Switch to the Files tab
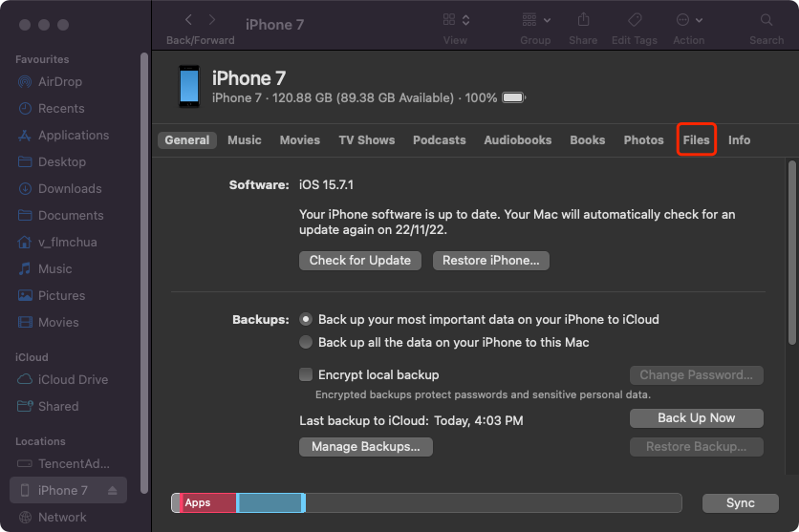 [x=696, y=139]
